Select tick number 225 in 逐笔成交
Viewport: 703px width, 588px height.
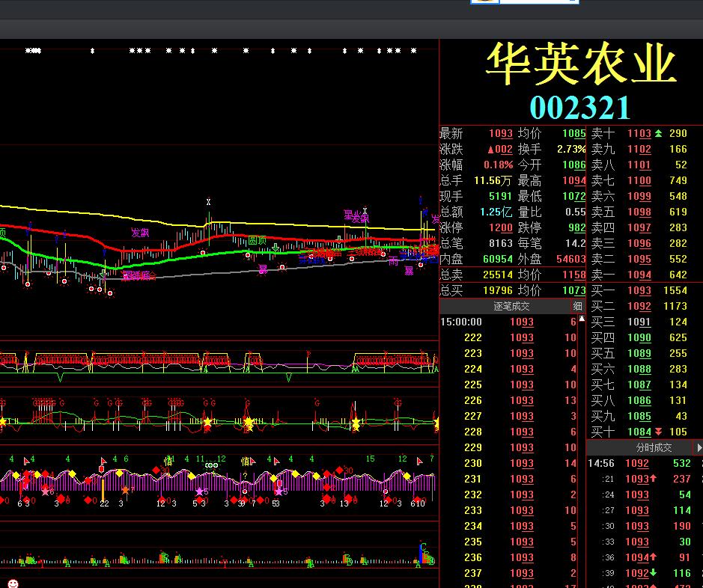coord(508,385)
